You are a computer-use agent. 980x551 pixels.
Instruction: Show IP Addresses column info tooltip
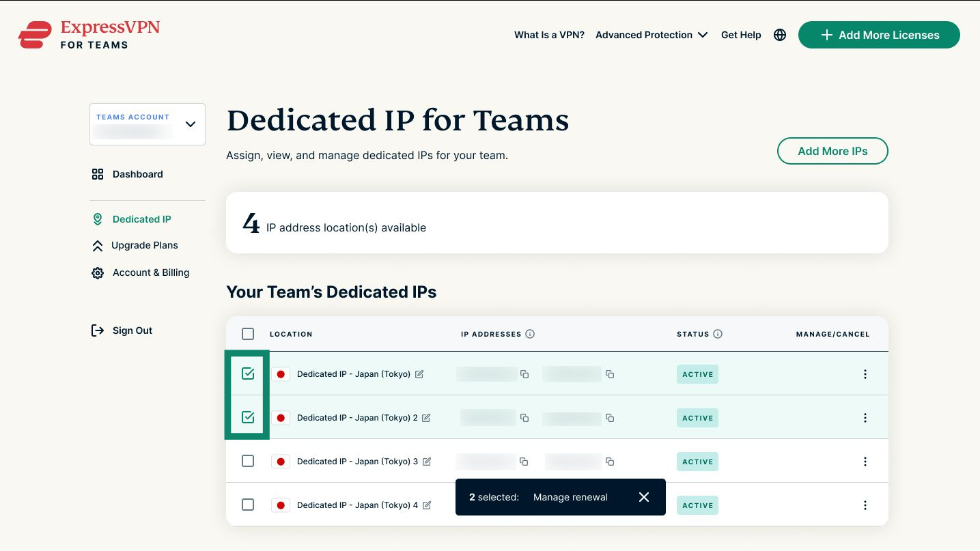(530, 334)
